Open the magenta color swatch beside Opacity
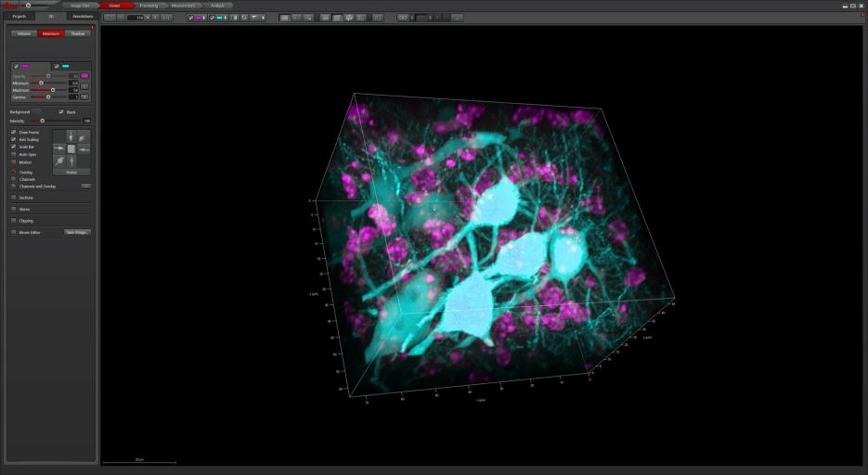The image size is (868, 475). tap(84, 76)
